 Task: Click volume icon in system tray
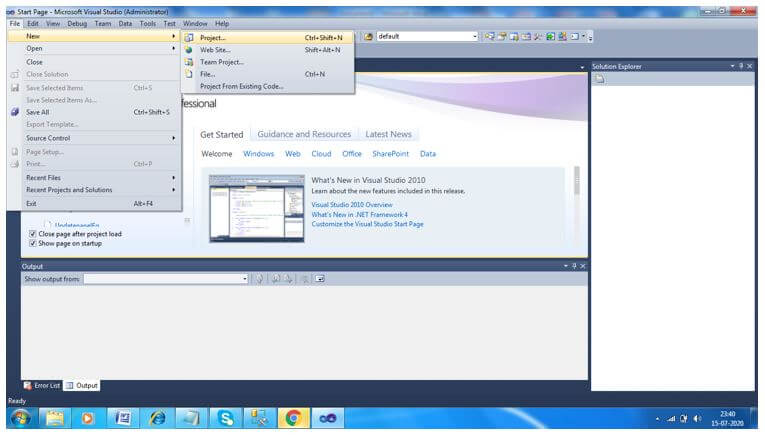(697, 418)
